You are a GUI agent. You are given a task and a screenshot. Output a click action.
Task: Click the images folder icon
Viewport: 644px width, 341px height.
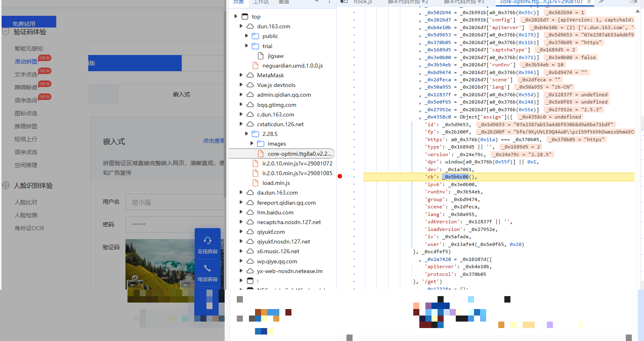(261, 144)
